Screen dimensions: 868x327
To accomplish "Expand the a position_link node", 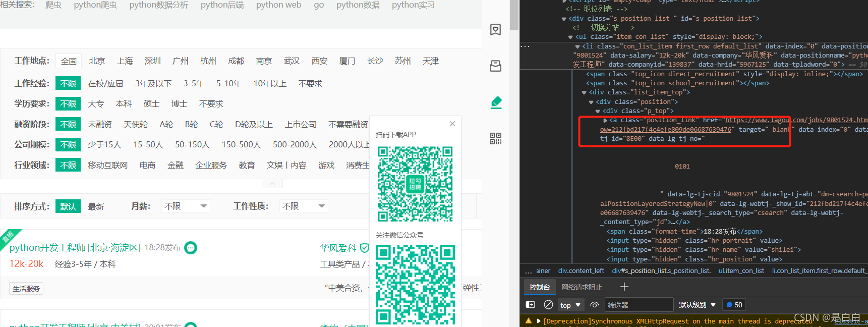I will click(605, 120).
